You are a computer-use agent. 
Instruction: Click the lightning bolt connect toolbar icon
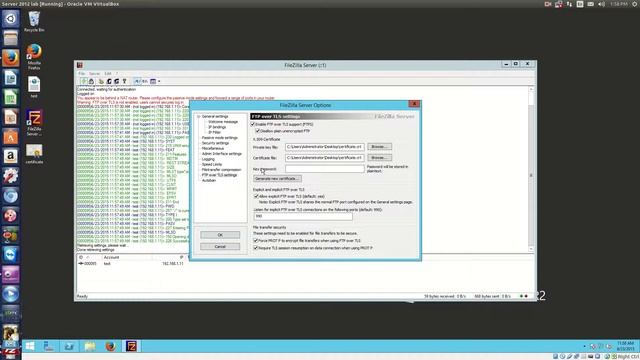(84, 81)
